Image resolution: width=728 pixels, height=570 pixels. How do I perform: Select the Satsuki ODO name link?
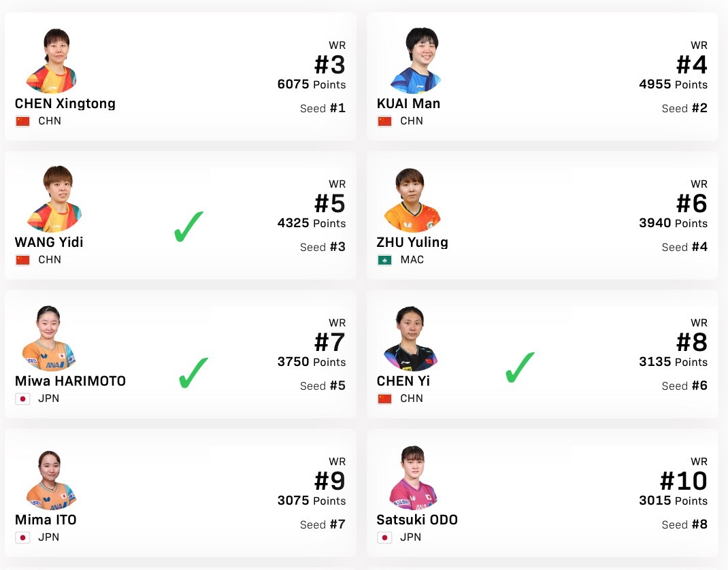417,520
